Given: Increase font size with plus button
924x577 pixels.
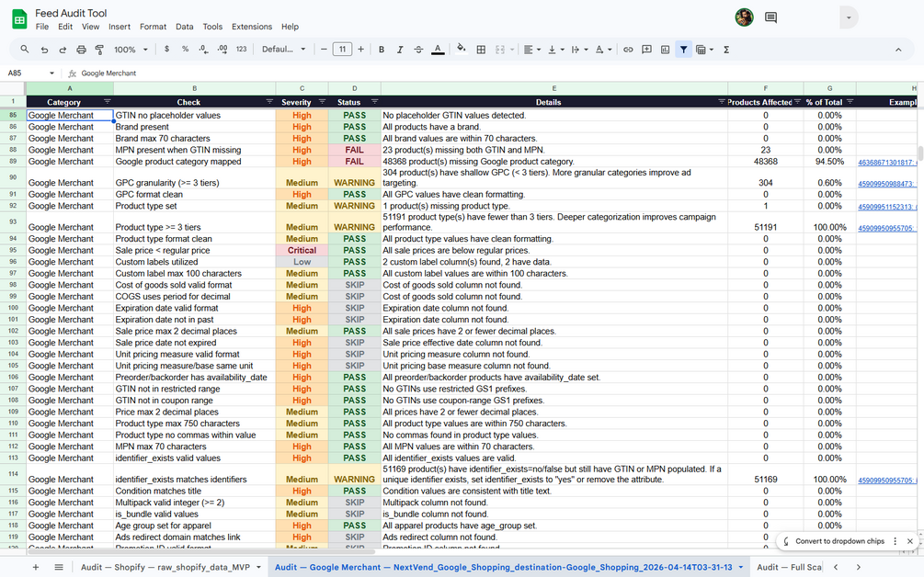Looking at the screenshot, I should click(360, 50).
